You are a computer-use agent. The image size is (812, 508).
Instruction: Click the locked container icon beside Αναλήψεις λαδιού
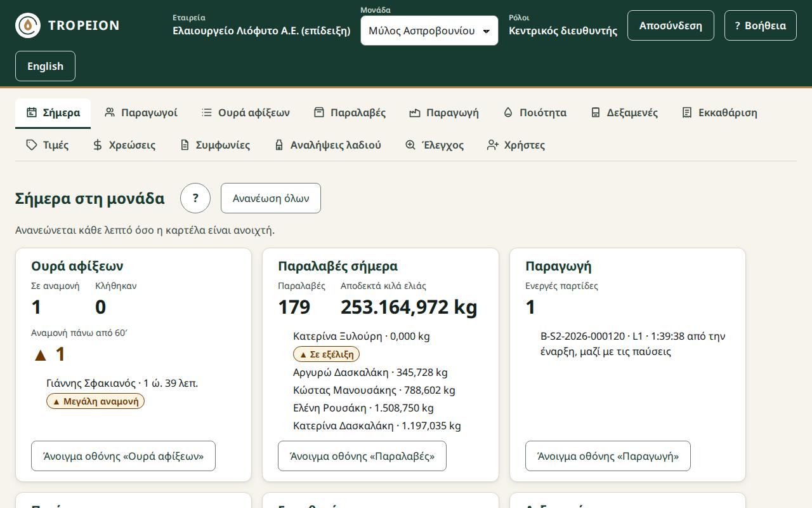click(x=279, y=145)
